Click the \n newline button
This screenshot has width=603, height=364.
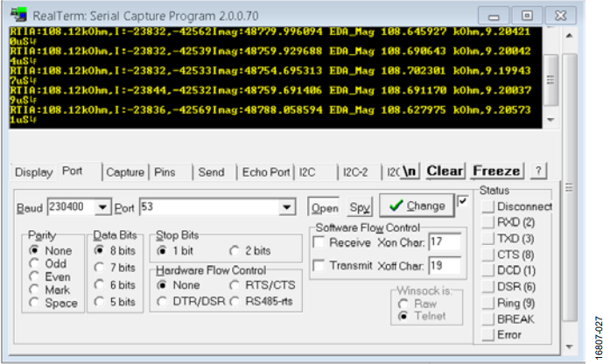pyautogui.click(x=410, y=171)
